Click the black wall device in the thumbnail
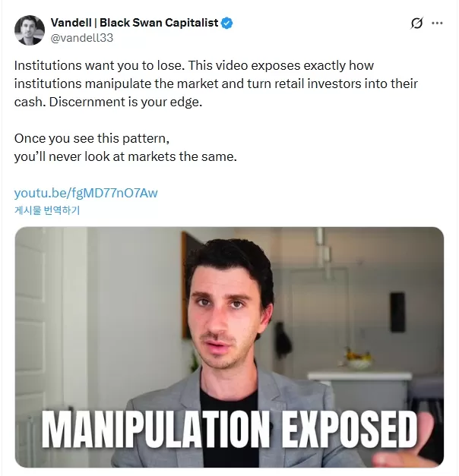The height and width of the screenshot is (476, 459). point(397,312)
